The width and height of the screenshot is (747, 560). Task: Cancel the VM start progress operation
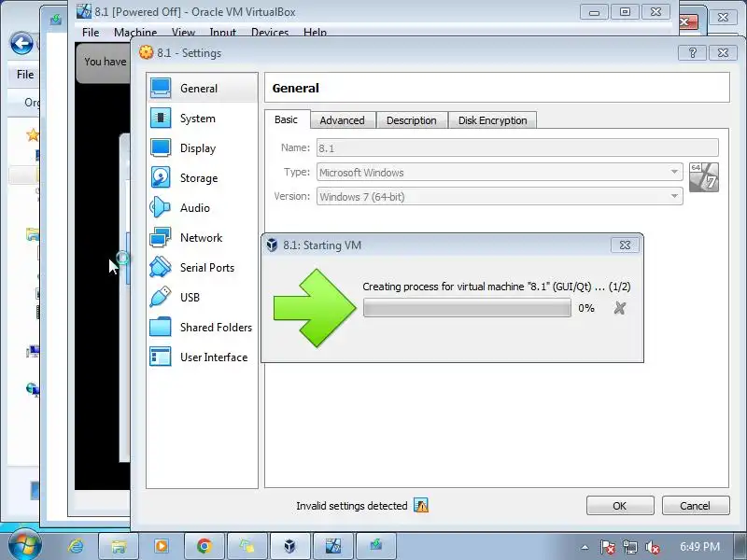620,308
